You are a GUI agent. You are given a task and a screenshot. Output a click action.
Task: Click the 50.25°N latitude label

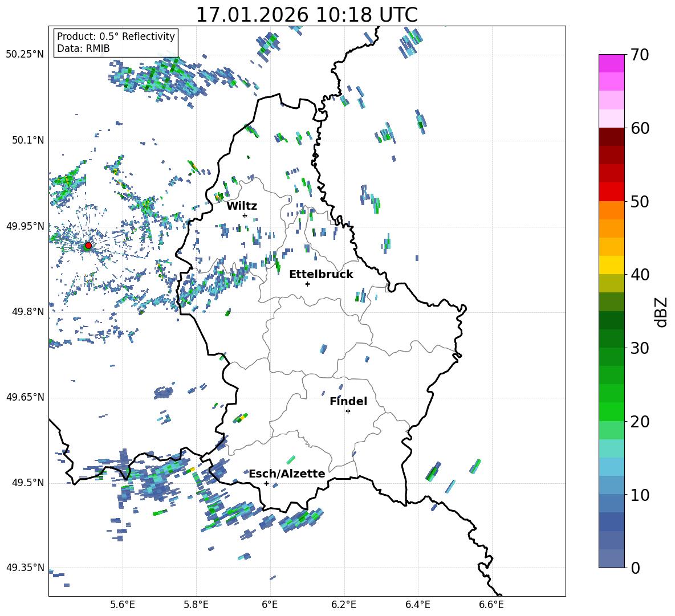[25, 55]
